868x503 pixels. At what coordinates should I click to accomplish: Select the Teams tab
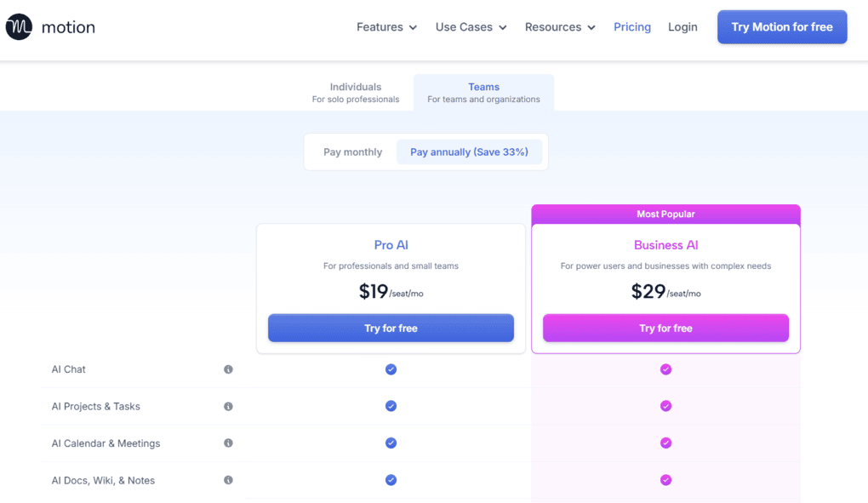tap(483, 92)
